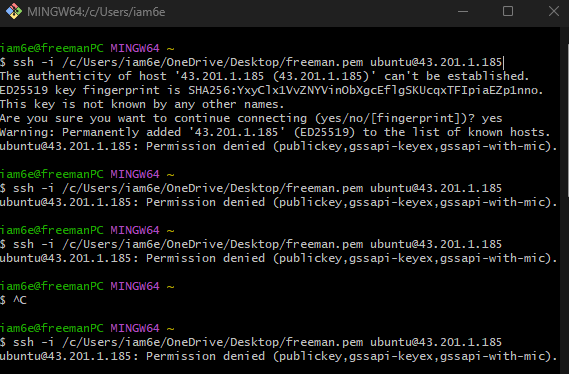Click the 'Are you sure you want to continue connecting' line
The width and height of the screenshot is (569, 374).
click(251, 118)
